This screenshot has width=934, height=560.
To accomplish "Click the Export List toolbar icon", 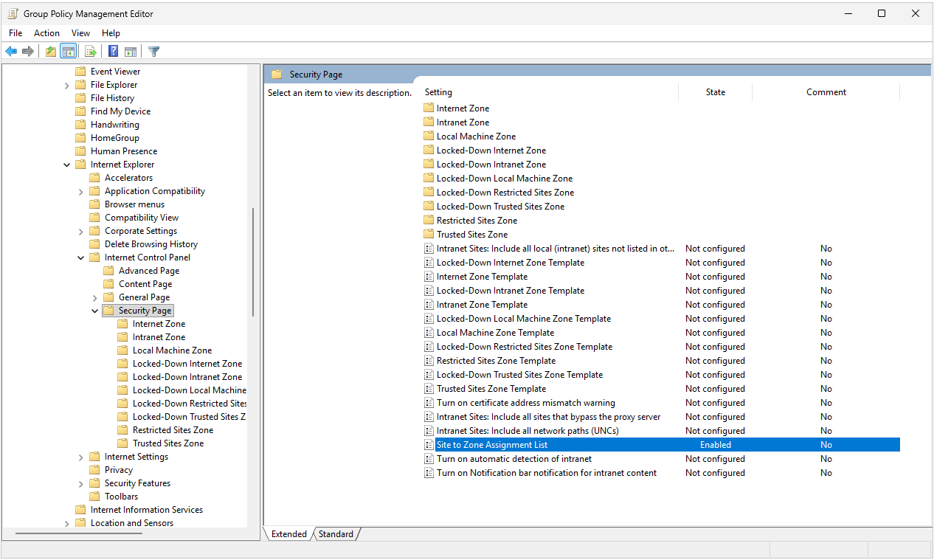I will coord(91,52).
